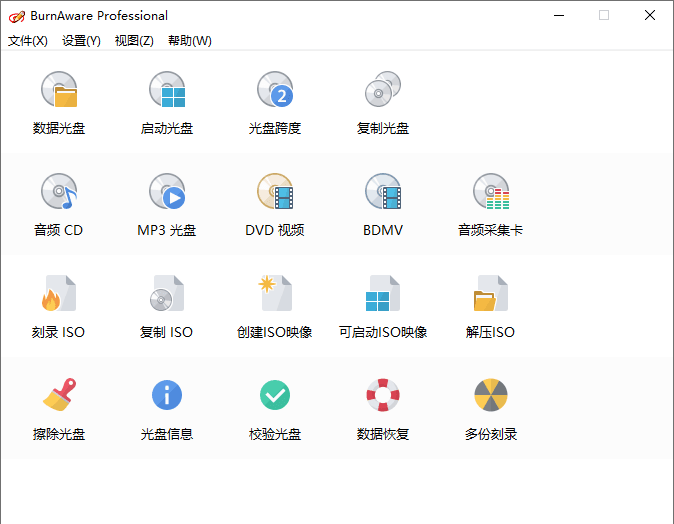The image size is (674, 524).
Task: Click the BurnAware app icon in title bar
Action: pos(17,16)
